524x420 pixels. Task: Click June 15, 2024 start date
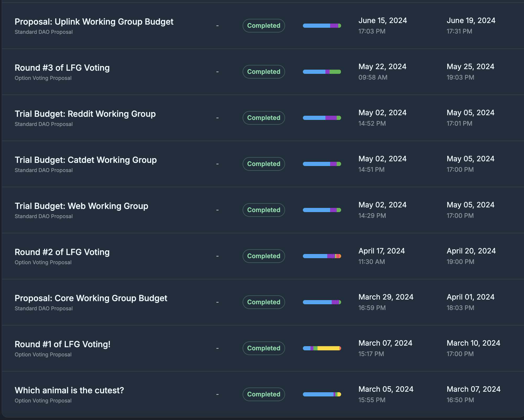point(383,21)
